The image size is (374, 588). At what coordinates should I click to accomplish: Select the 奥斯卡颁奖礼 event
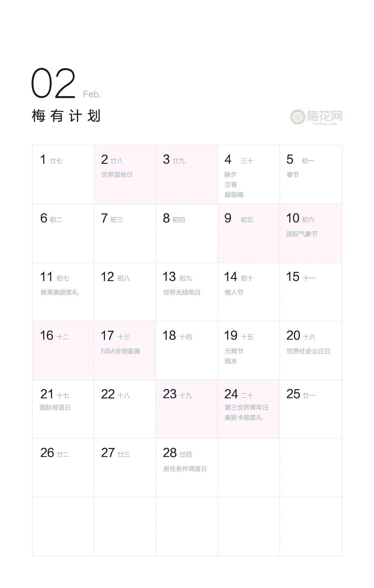pos(243,418)
